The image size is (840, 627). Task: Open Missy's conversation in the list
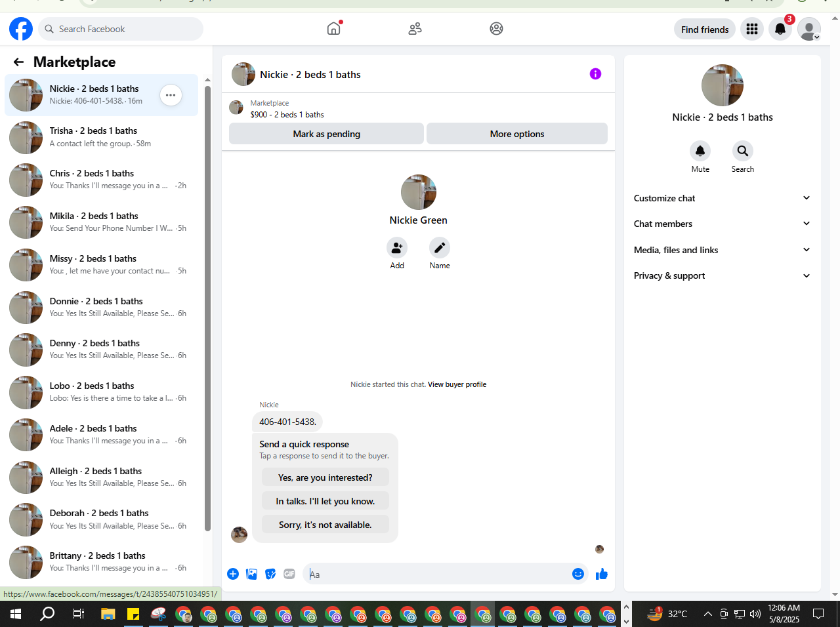102,265
